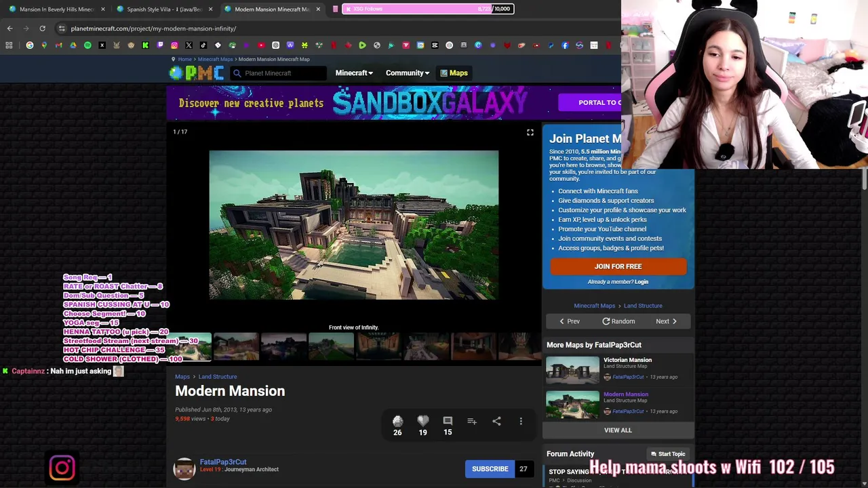The image size is (868, 488).
Task: Open the Google Drive bookmark icon
Action: point(73,45)
